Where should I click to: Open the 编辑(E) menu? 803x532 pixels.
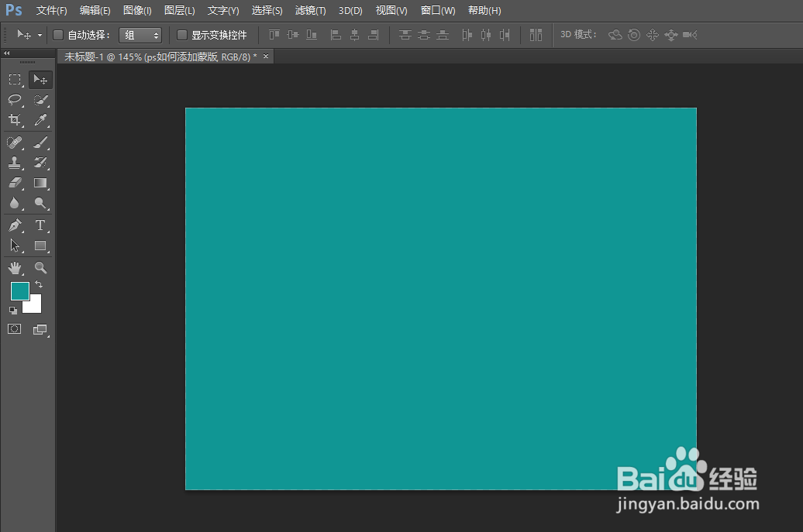coord(95,10)
